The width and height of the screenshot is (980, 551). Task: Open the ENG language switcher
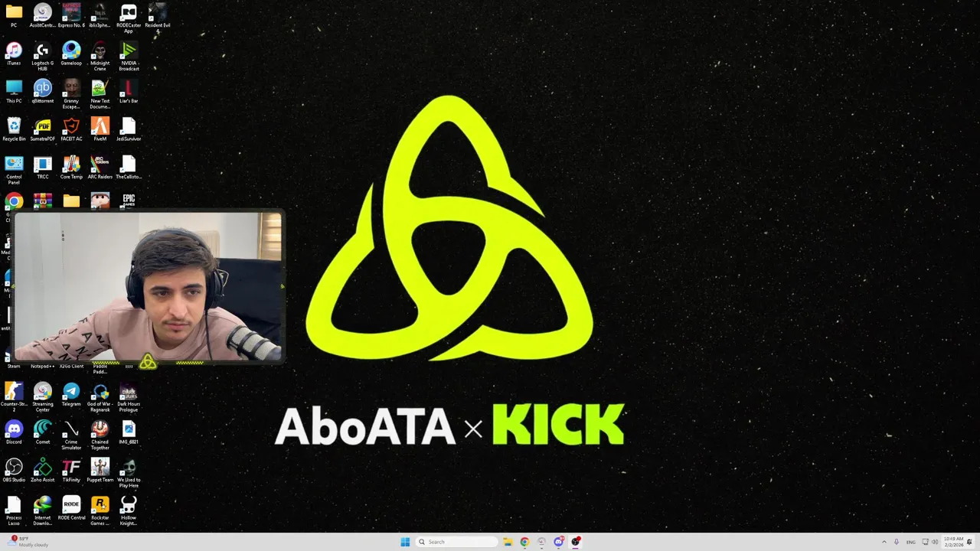[911, 542]
